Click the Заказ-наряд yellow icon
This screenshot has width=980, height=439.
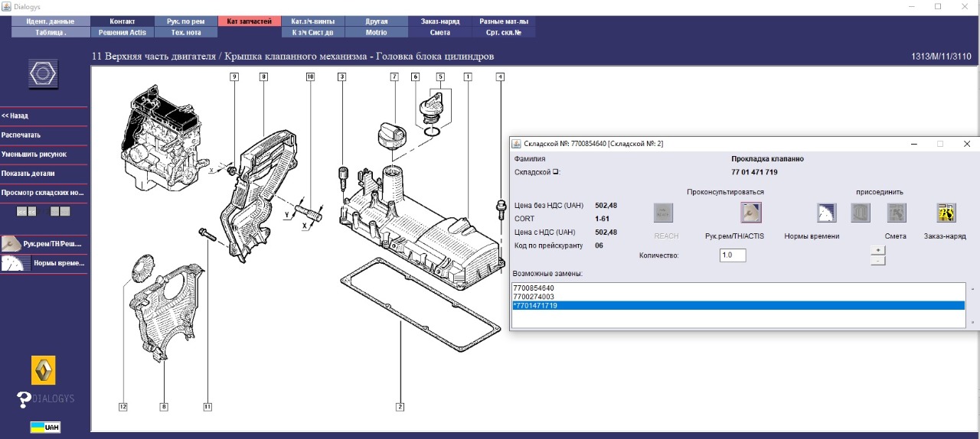click(946, 213)
